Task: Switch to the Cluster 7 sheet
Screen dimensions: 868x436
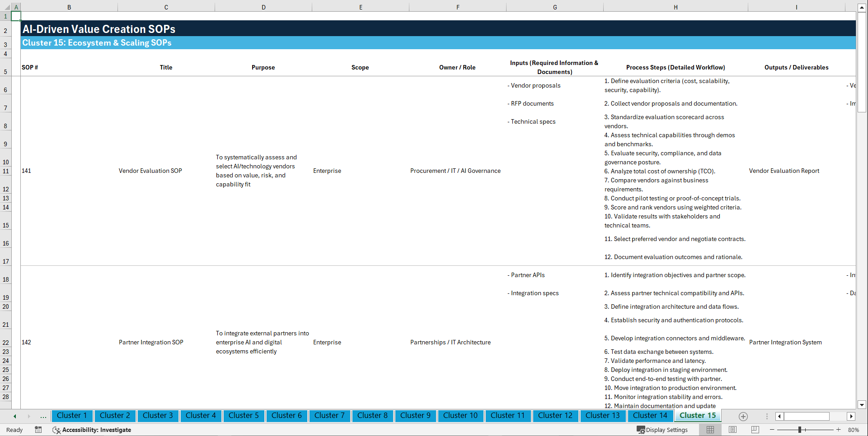Action: [x=329, y=416]
